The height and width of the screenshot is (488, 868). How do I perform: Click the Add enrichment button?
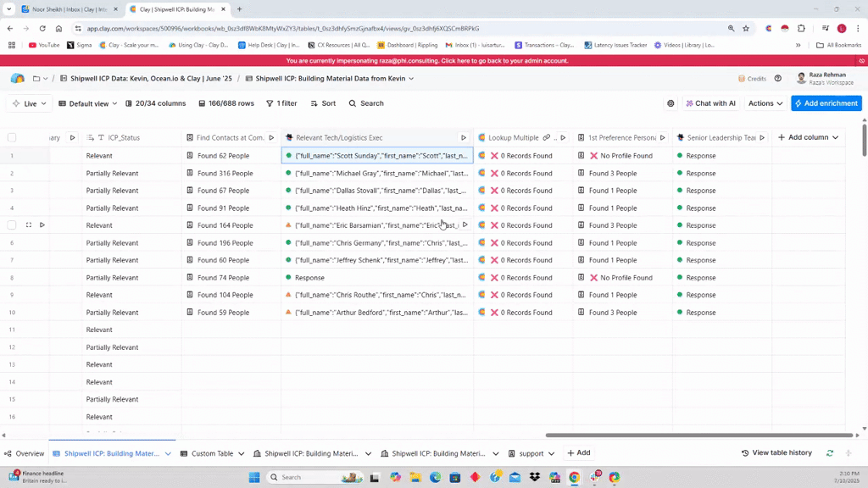pyautogui.click(x=826, y=103)
